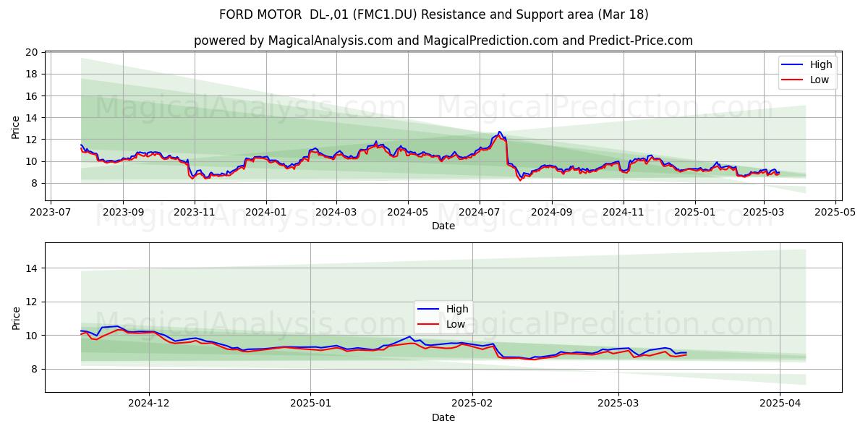Click the '2024-05' x-axis tick label
This screenshot has height=434, width=868.
pos(407,213)
